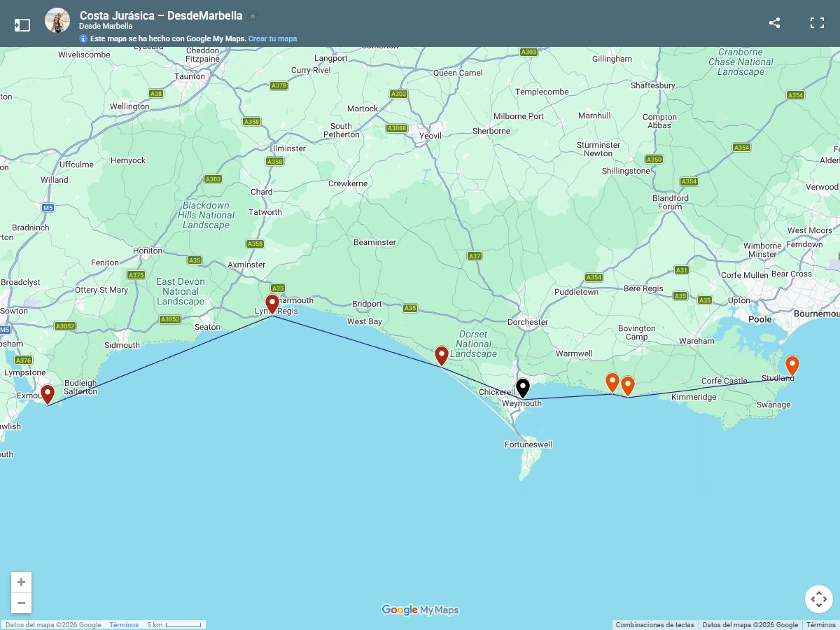Click the Wareham town label

coord(696,342)
